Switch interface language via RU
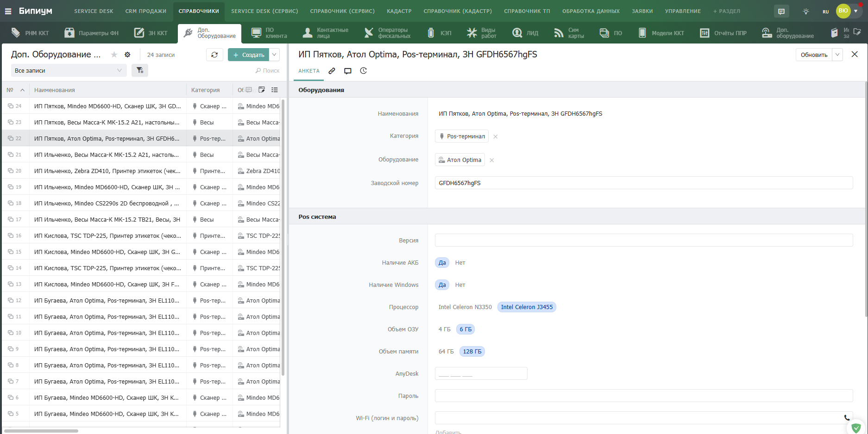Image resolution: width=868 pixels, height=434 pixels. pyautogui.click(x=826, y=12)
